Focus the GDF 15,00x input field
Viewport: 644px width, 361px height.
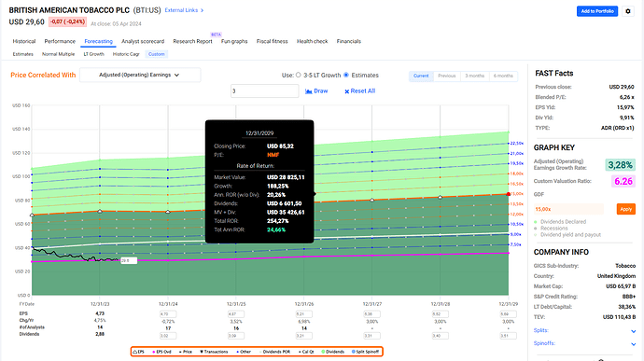pyautogui.click(x=568, y=209)
